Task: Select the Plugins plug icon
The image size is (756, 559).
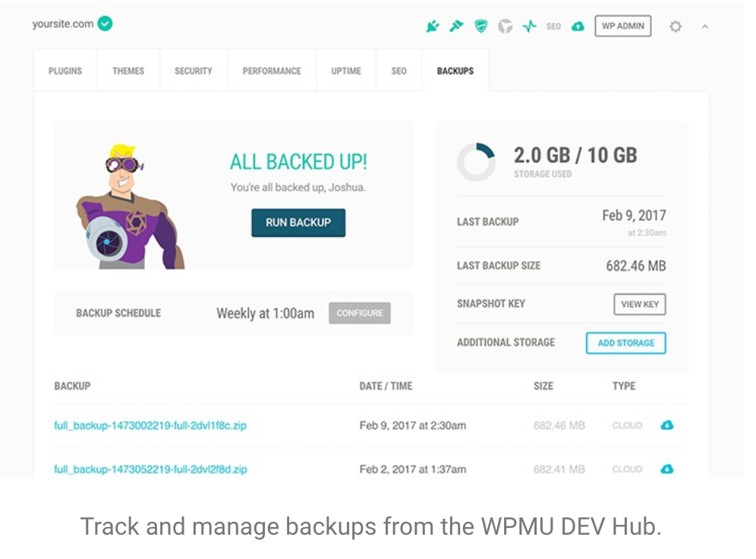Action: pyautogui.click(x=433, y=26)
